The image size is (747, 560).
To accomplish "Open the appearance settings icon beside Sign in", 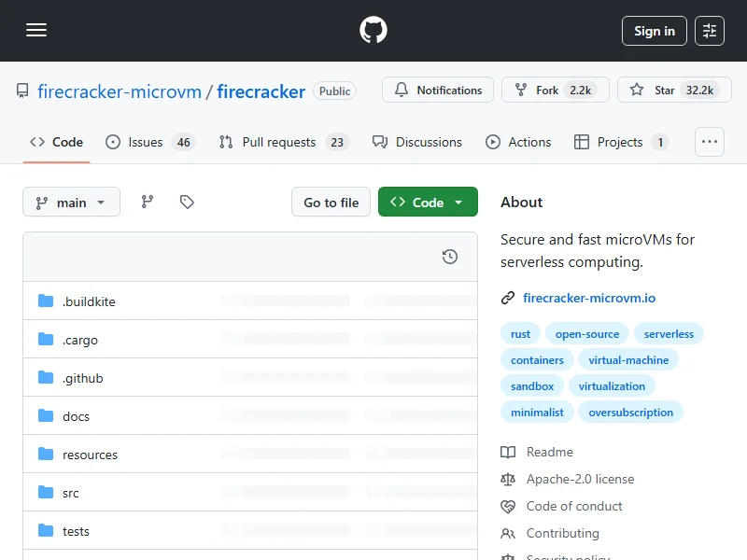I will [x=710, y=31].
